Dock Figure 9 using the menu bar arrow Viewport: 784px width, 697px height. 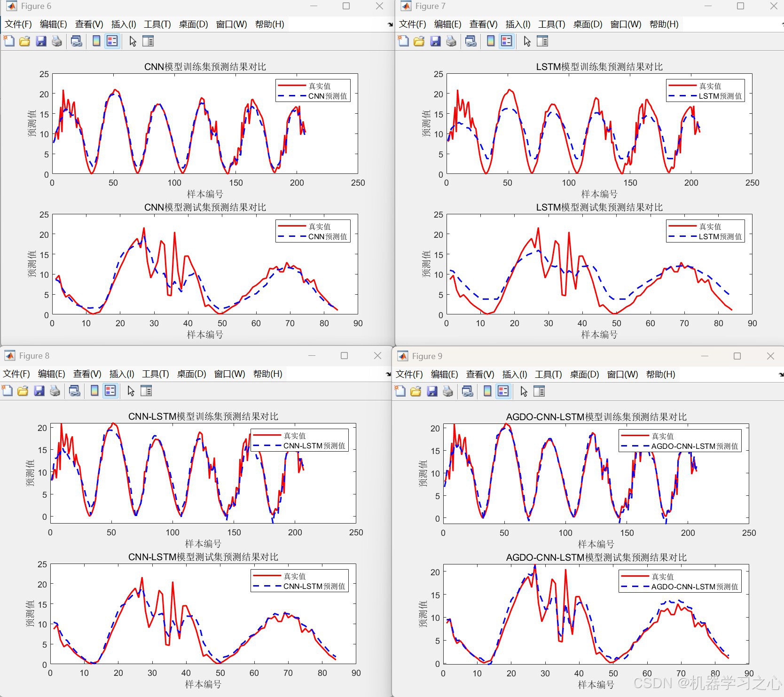click(781, 375)
